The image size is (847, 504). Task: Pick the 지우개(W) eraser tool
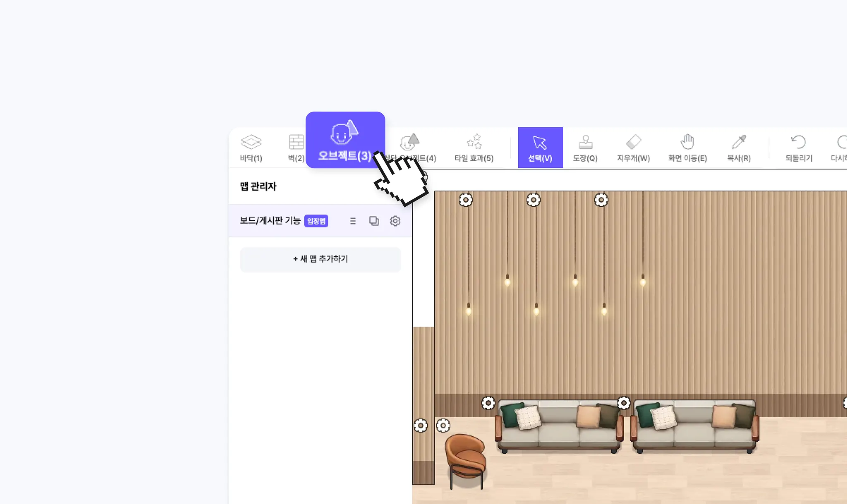click(633, 148)
